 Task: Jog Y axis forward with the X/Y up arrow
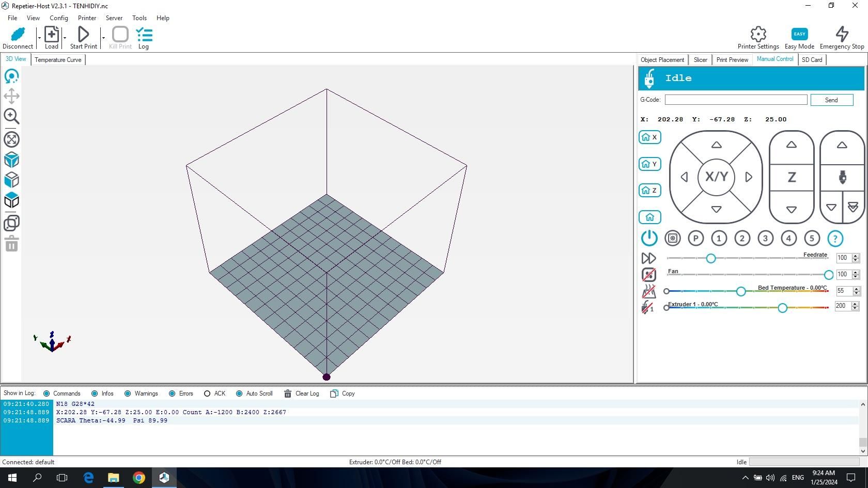716,145
